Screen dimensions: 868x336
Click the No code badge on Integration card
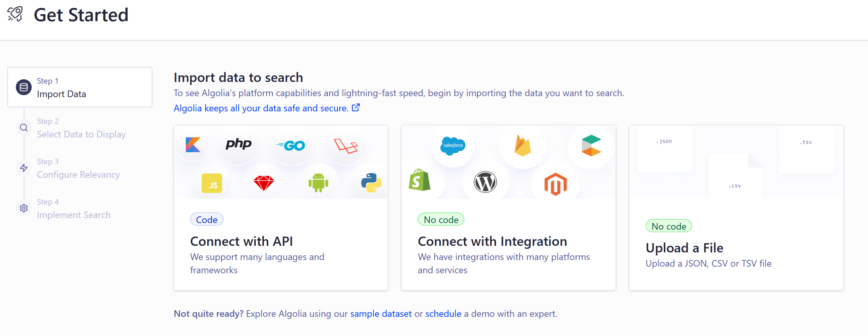(x=441, y=220)
